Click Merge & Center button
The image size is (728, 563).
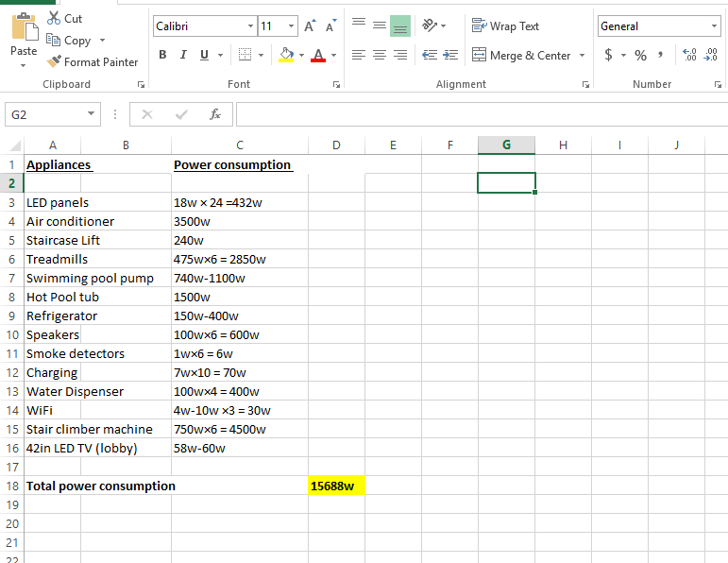pos(521,56)
